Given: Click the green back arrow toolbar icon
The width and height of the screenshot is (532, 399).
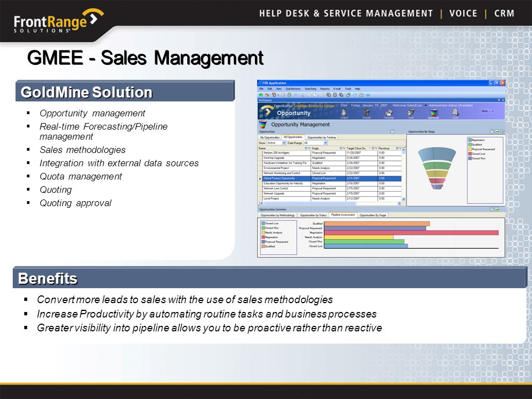Looking at the screenshot, I should (x=261, y=95).
